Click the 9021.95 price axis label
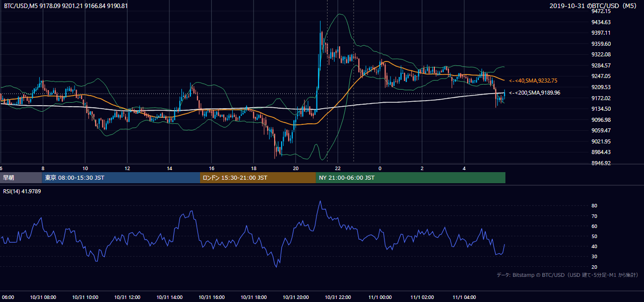 601,141
